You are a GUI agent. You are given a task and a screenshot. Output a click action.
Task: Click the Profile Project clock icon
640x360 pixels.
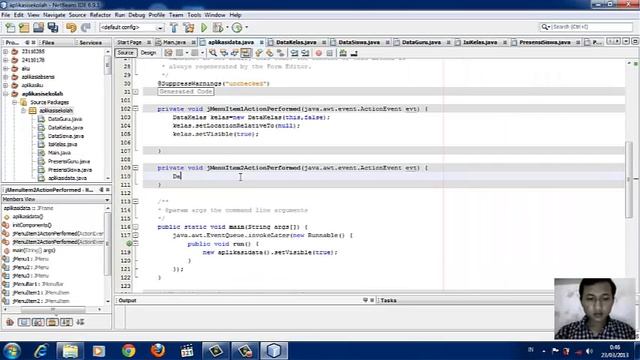click(x=237, y=27)
